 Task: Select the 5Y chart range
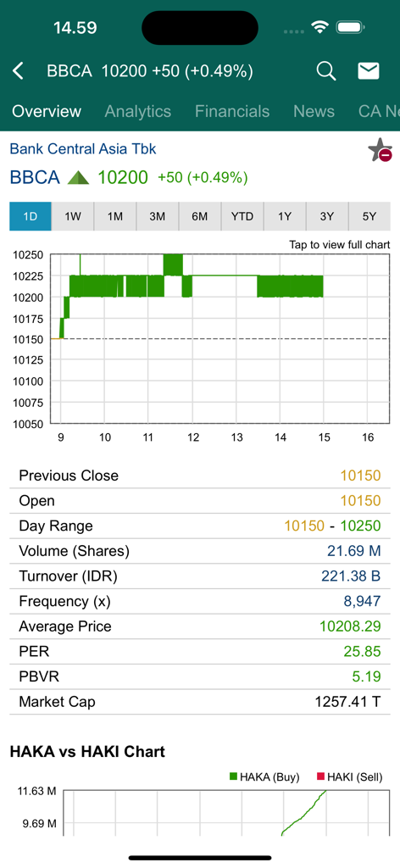369,216
